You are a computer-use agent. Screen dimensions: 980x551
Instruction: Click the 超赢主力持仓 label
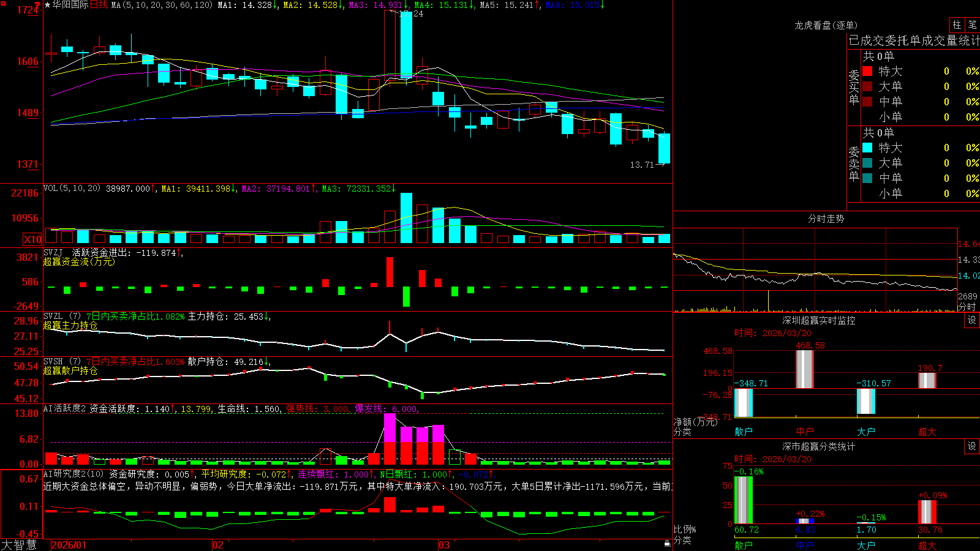tap(70, 325)
